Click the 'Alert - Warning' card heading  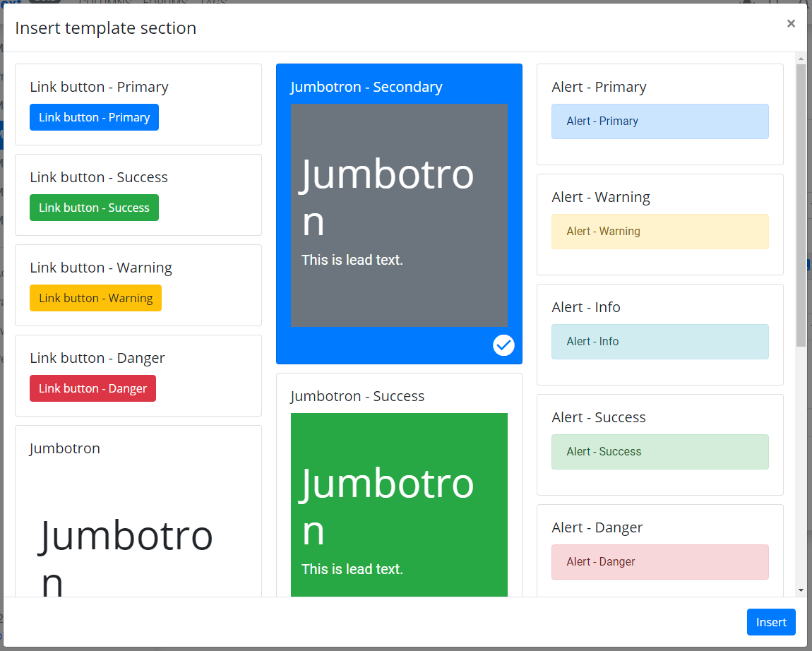coord(601,197)
